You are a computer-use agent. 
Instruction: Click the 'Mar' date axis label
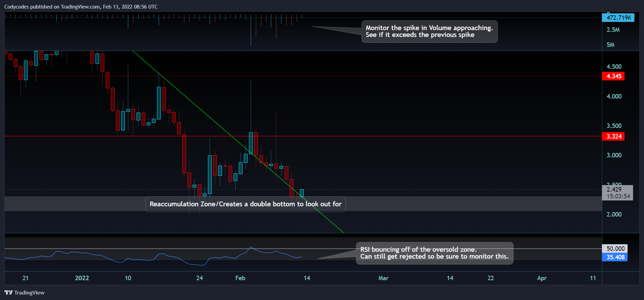(383, 278)
